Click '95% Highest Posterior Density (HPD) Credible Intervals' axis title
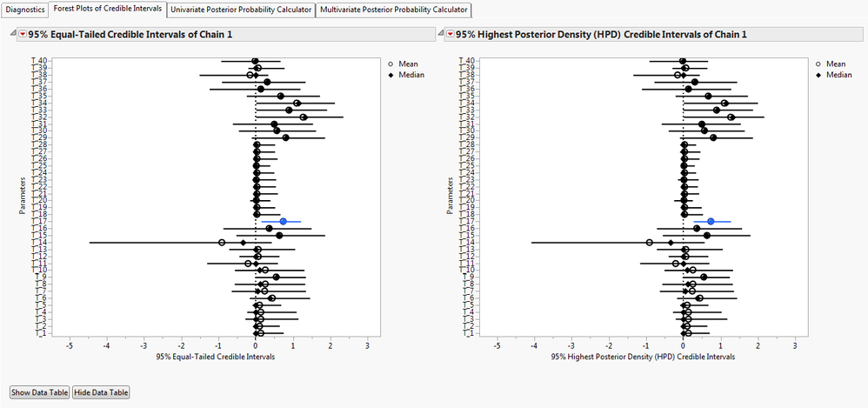This screenshot has width=868, height=408. (x=644, y=357)
